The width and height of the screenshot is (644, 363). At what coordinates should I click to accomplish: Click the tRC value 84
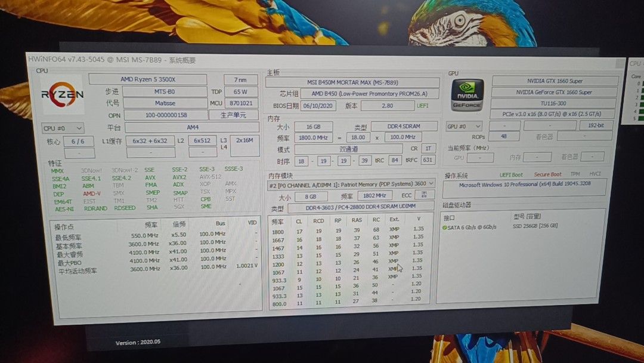[x=395, y=160]
